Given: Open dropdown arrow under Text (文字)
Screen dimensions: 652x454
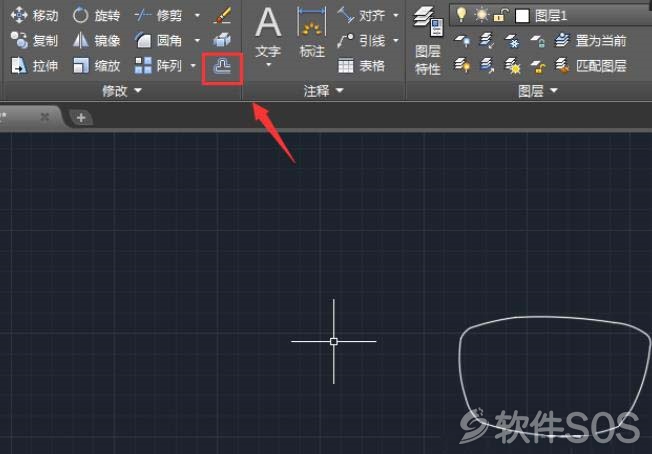Looking at the screenshot, I should coord(268,65).
